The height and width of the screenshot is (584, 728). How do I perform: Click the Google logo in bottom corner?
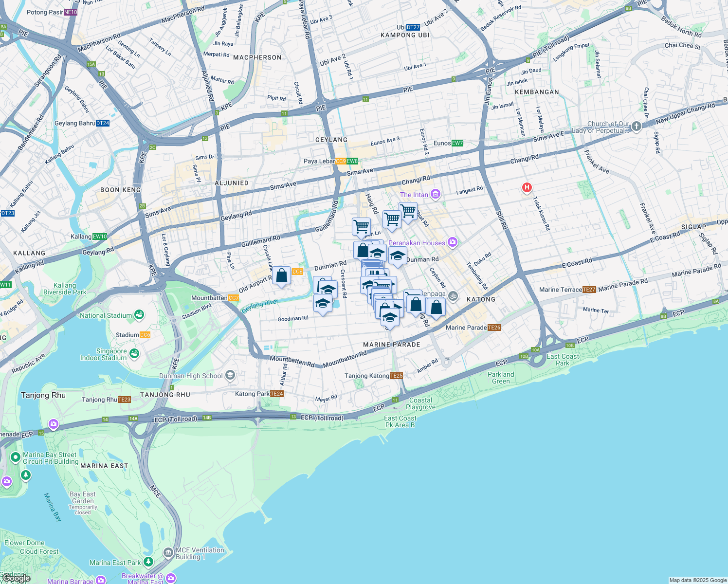click(16, 578)
